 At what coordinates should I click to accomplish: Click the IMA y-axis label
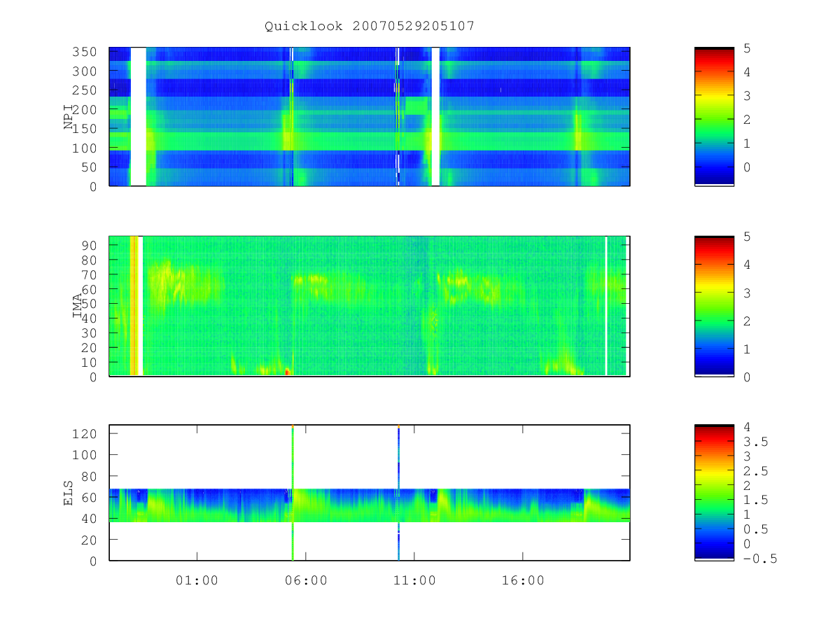coord(78,306)
